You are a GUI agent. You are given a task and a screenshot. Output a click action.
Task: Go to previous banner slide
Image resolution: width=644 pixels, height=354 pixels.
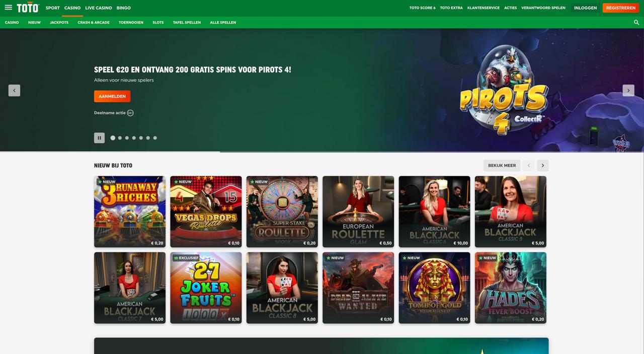click(14, 91)
